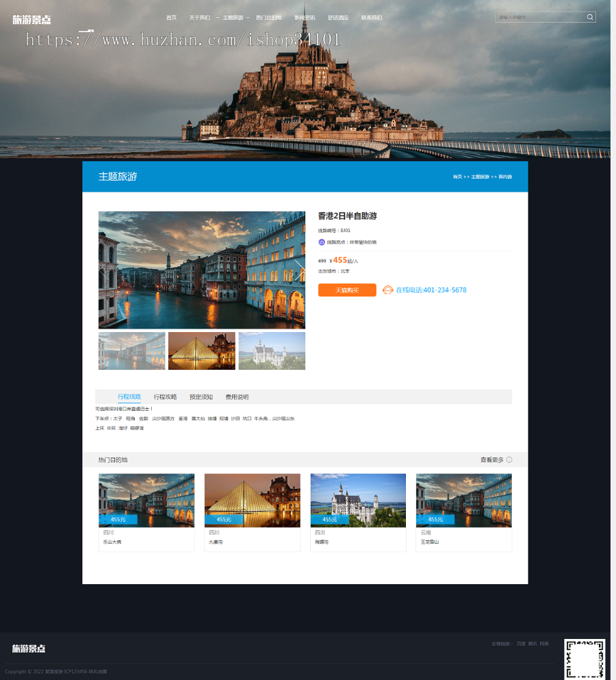Open the 热门目的地 navigation item
The image size is (616, 680).
269,18
